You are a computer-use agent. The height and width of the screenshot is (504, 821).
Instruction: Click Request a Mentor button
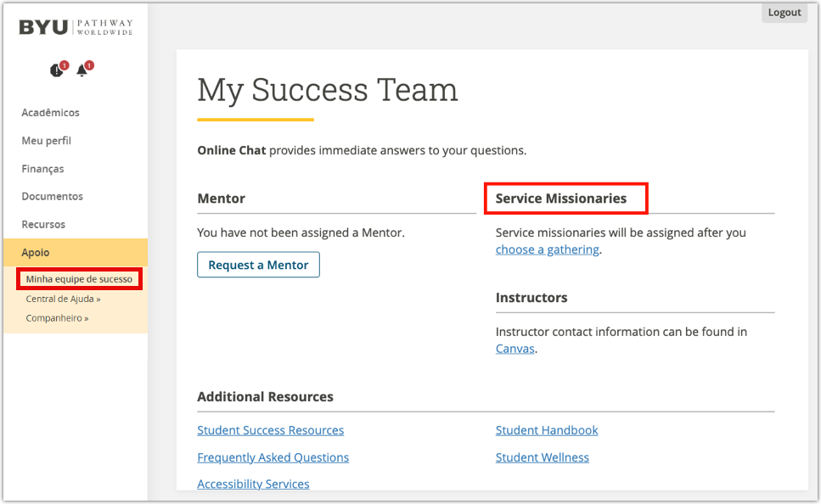click(x=258, y=265)
